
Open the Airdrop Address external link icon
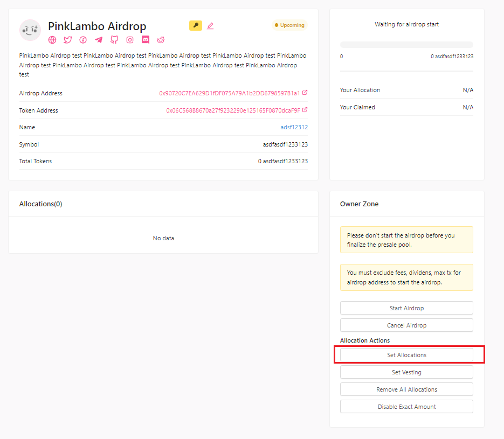(305, 93)
